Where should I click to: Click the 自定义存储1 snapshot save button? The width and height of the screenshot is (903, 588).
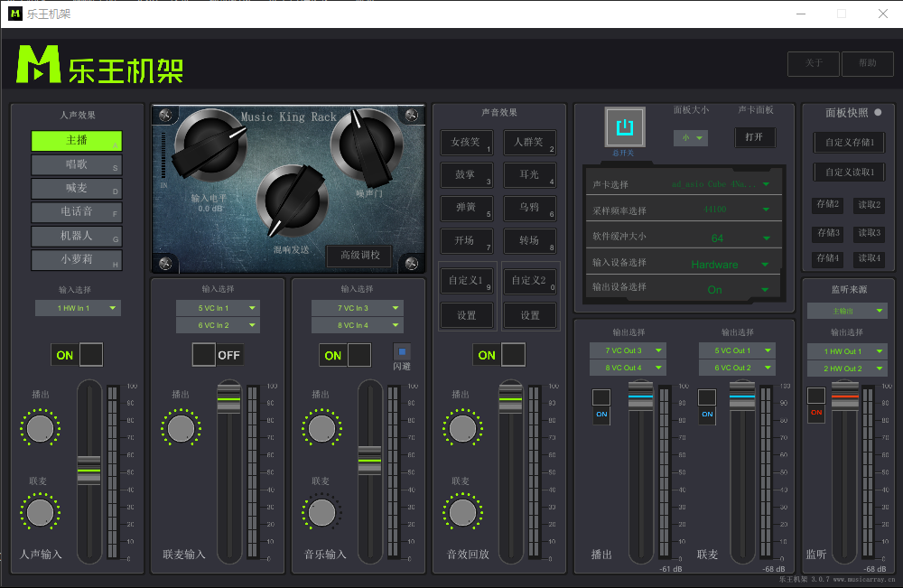(850, 143)
